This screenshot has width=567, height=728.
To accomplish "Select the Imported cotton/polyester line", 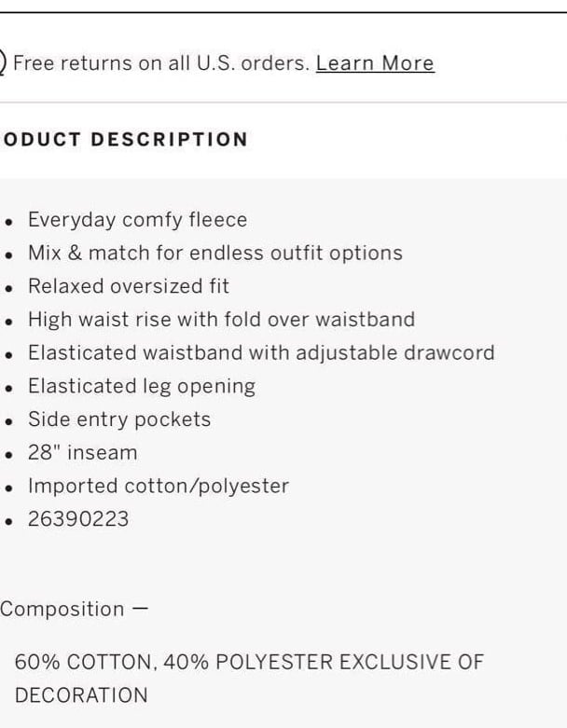I will pos(159,486).
